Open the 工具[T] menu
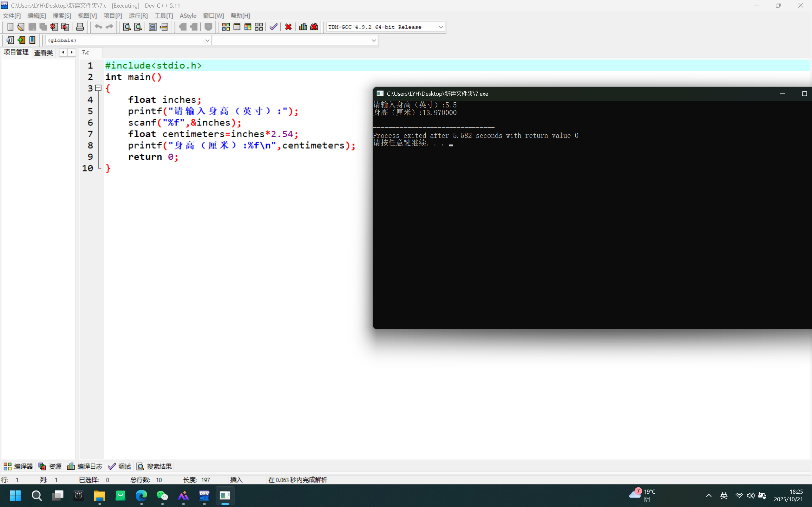 coord(163,16)
